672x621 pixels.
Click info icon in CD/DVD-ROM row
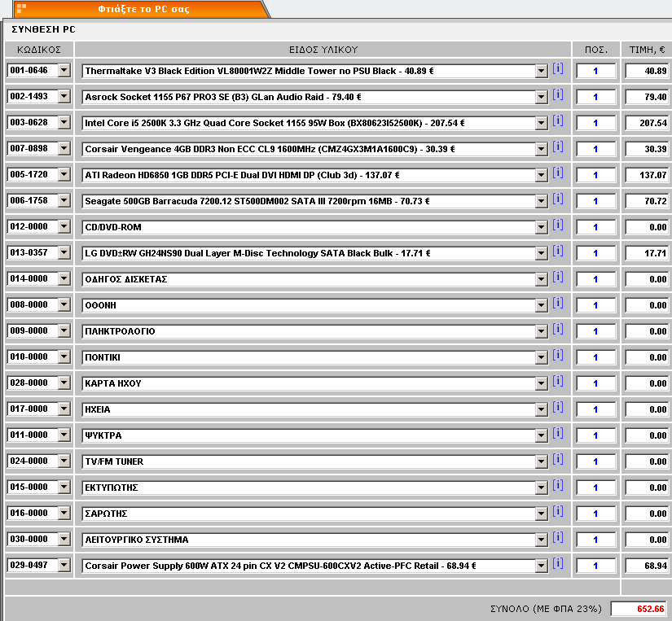[558, 225]
